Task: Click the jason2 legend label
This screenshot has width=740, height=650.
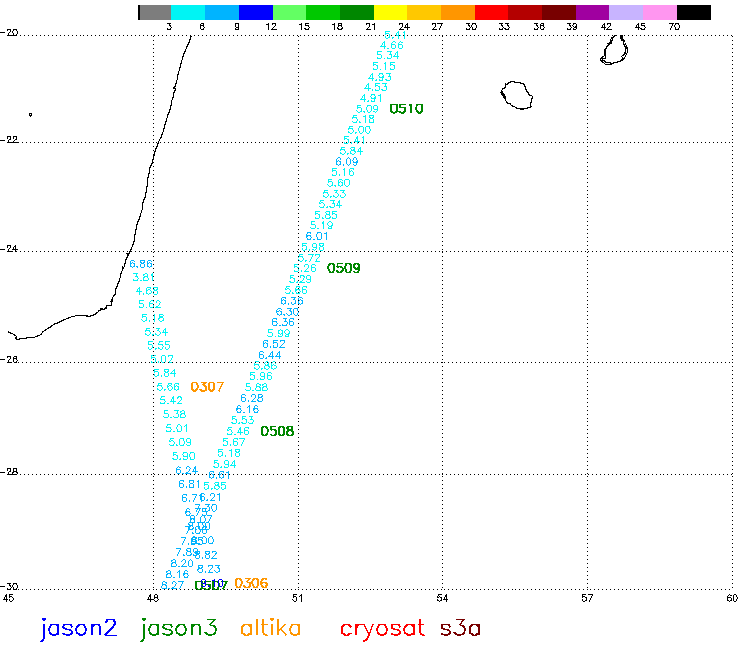Action: click(78, 629)
